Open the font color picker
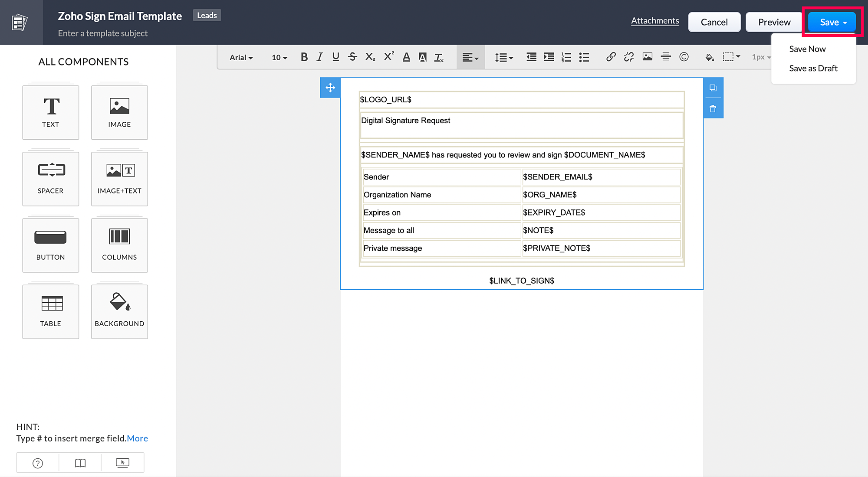The height and width of the screenshot is (477, 868). (406, 57)
